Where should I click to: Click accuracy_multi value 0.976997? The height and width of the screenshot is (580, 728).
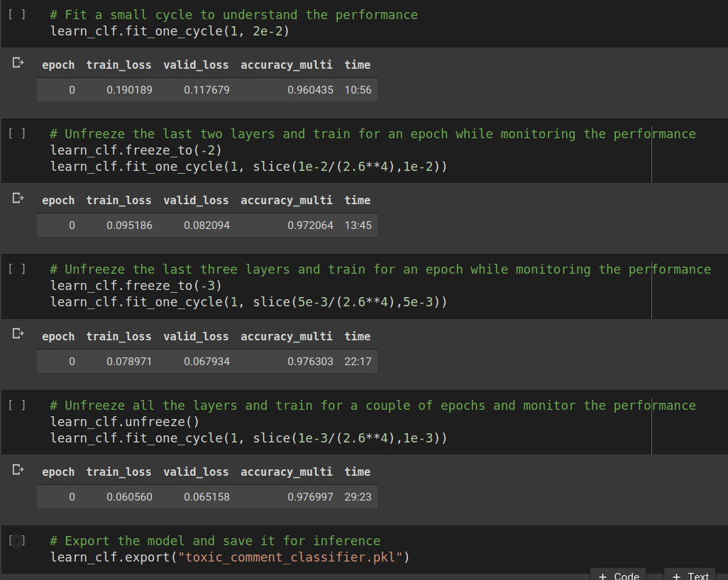coord(310,497)
